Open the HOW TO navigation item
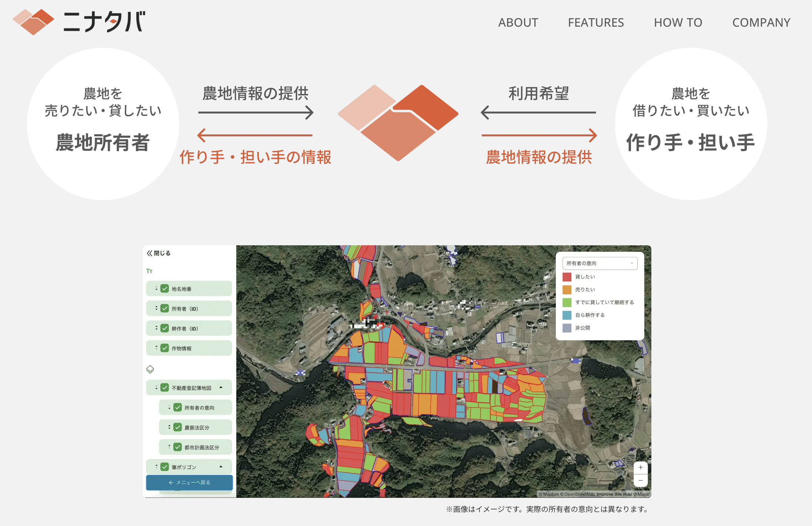 [x=678, y=23]
